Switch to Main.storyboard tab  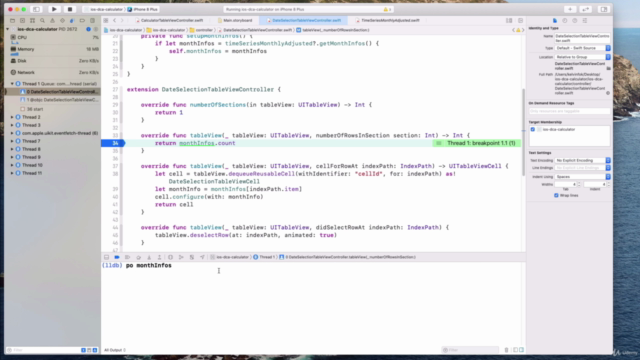(x=235, y=20)
